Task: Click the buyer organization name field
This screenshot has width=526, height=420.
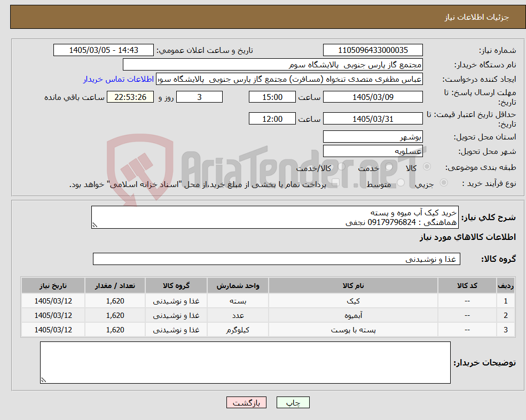Action: (273, 65)
